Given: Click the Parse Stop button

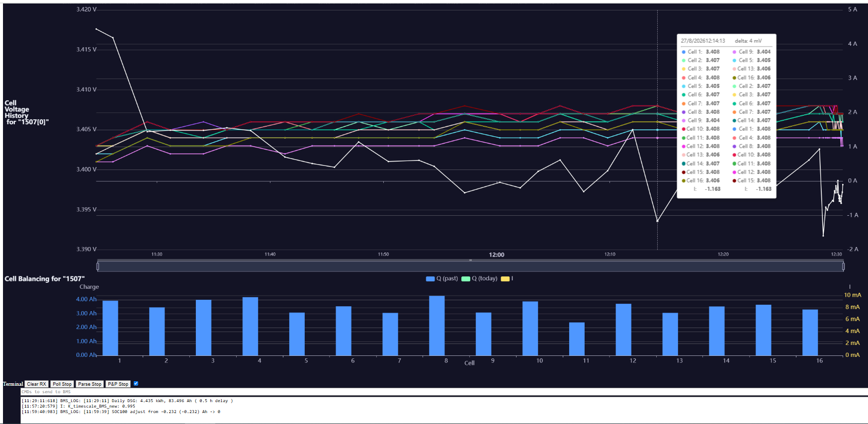Looking at the screenshot, I should pyautogui.click(x=89, y=384).
